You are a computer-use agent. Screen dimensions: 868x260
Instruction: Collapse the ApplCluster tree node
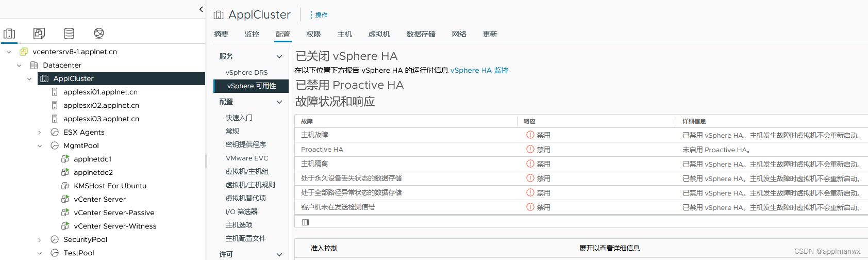(29, 78)
